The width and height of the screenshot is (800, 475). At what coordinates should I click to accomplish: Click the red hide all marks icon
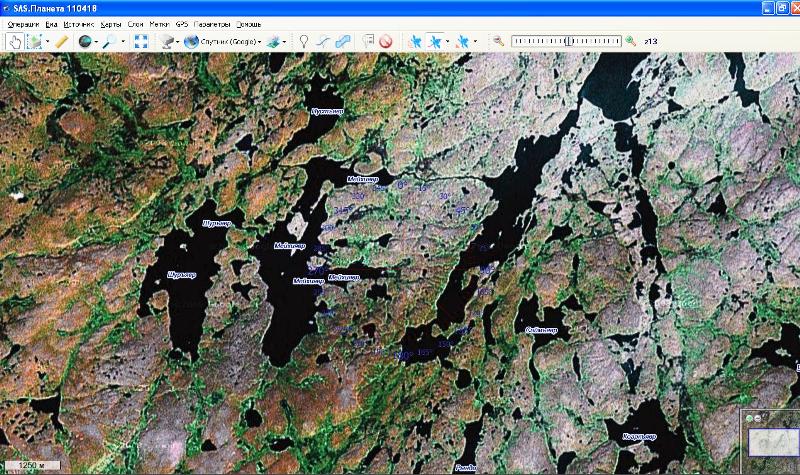385,41
